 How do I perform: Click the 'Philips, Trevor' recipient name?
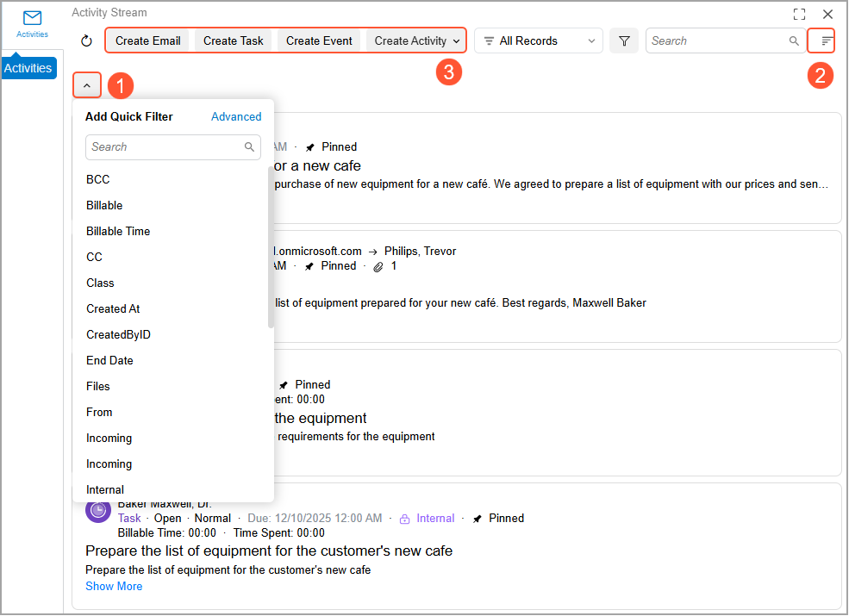(420, 252)
